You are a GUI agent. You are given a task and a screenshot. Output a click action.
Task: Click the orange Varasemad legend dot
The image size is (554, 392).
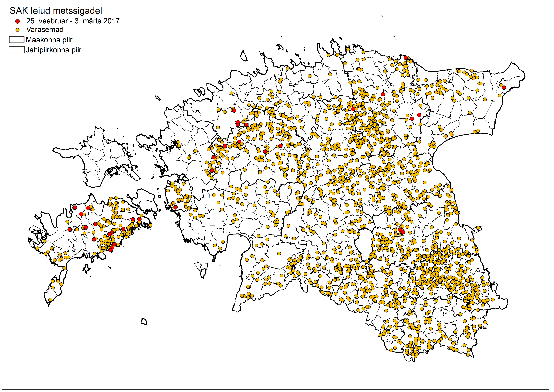17,30
